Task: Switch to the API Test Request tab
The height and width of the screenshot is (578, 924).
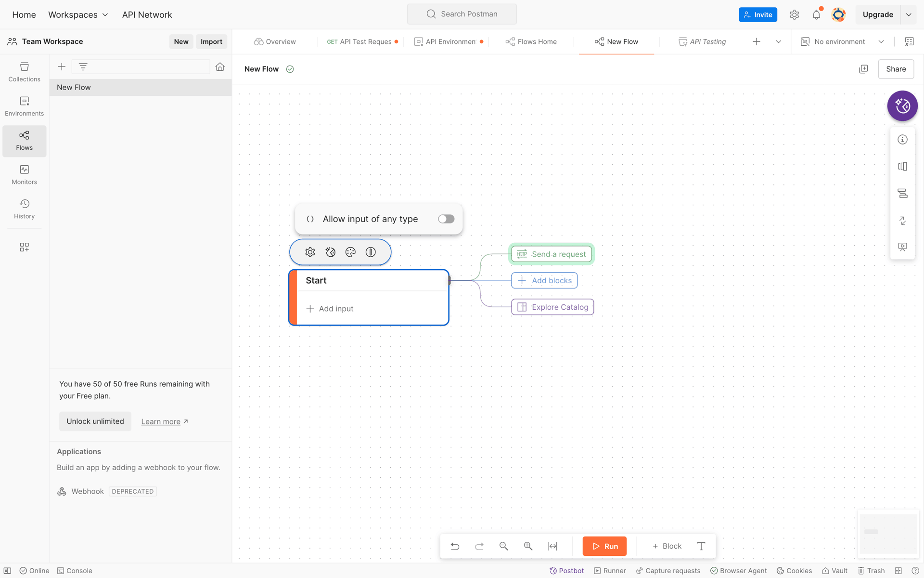Action: (362, 42)
